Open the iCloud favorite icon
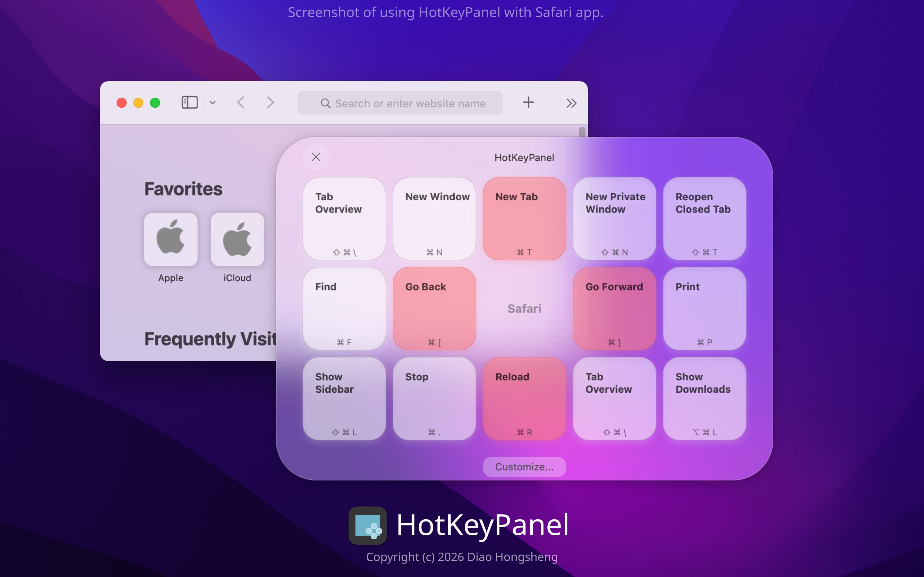 (237, 239)
